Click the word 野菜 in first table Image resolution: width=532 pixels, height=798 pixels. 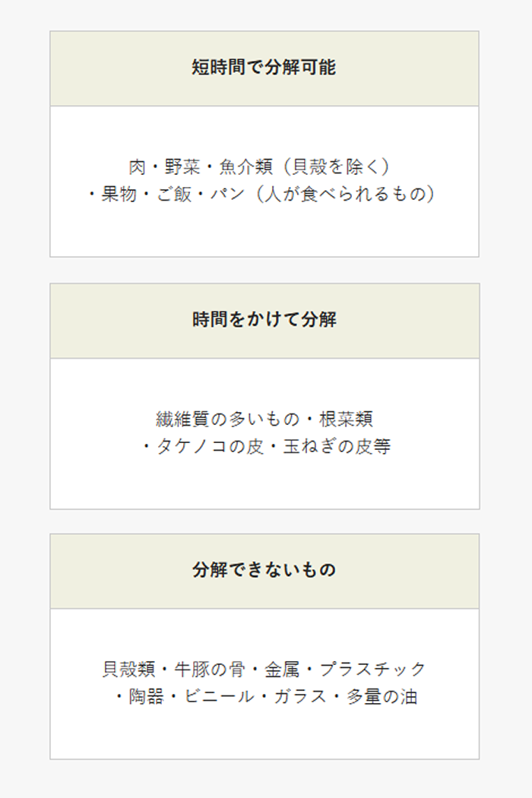tap(182, 167)
